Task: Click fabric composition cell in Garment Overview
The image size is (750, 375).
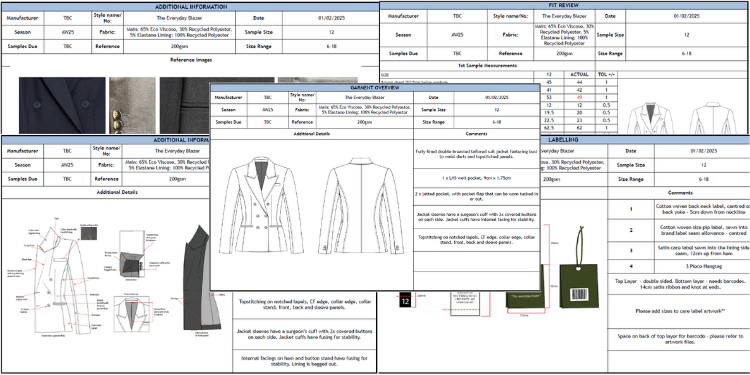Action: click(x=365, y=110)
